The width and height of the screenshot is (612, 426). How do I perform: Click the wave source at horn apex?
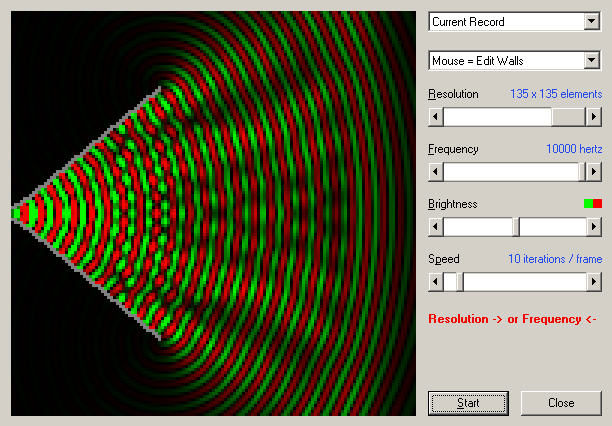tap(16, 213)
